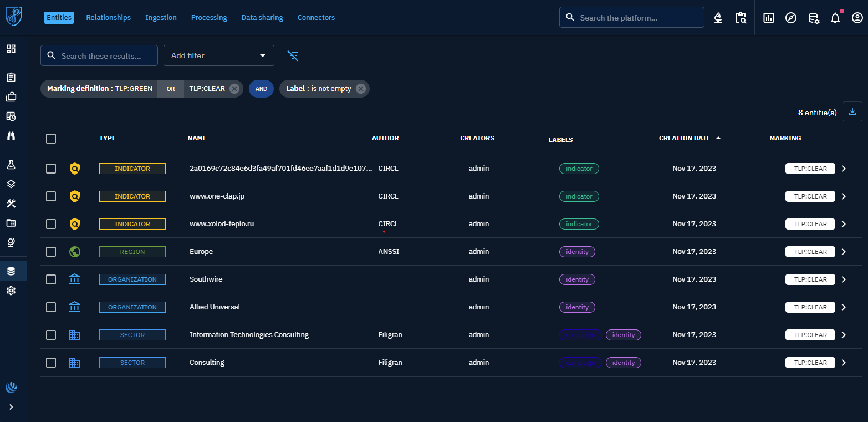Click the clear filters icon

(x=293, y=55)
